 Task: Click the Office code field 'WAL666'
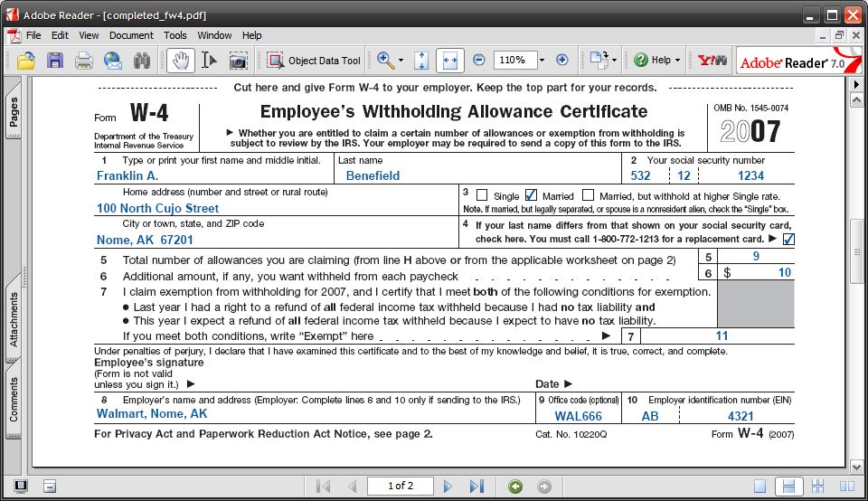579,416
